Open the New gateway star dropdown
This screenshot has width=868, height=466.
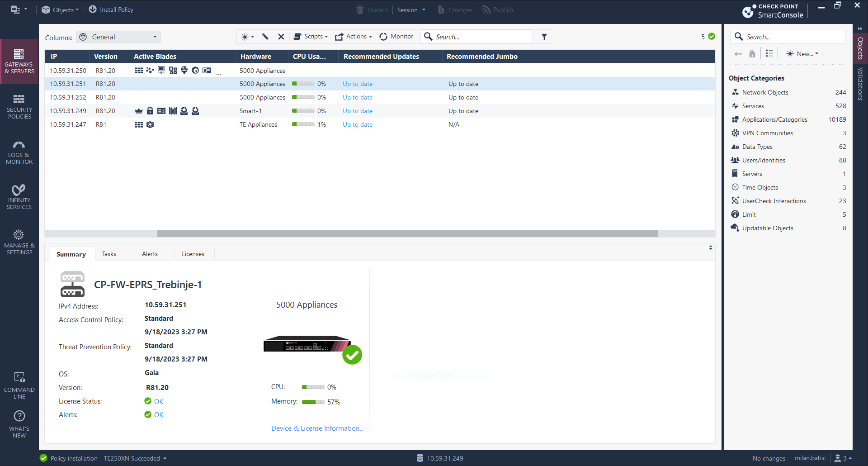pos(248,37)
